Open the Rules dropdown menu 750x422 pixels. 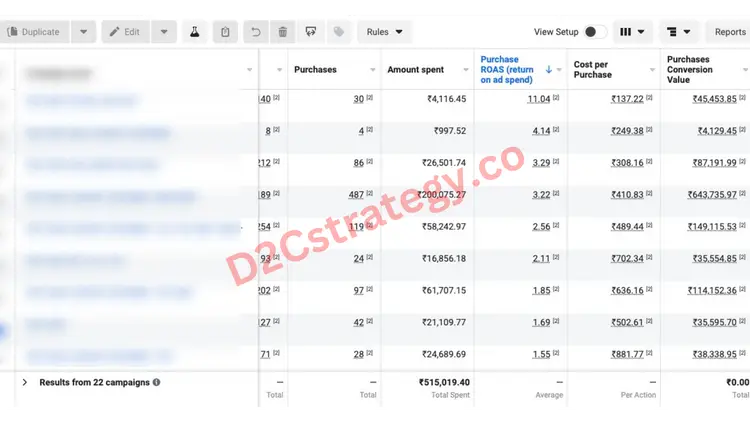[x=384, y=32]
